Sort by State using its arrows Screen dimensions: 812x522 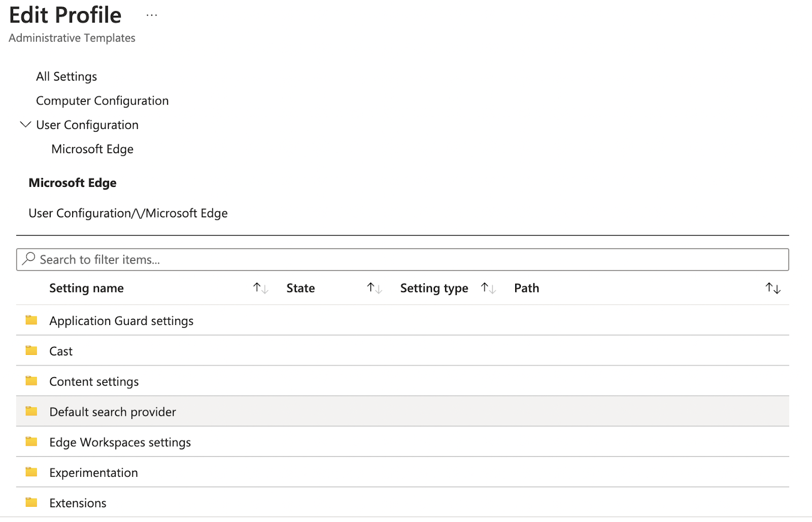(x=375, y=288)
